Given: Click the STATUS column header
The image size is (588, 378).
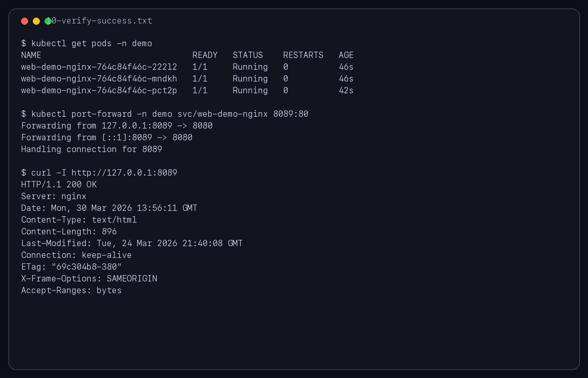Looking at the screenshot, I should click(x=248, y=55).
